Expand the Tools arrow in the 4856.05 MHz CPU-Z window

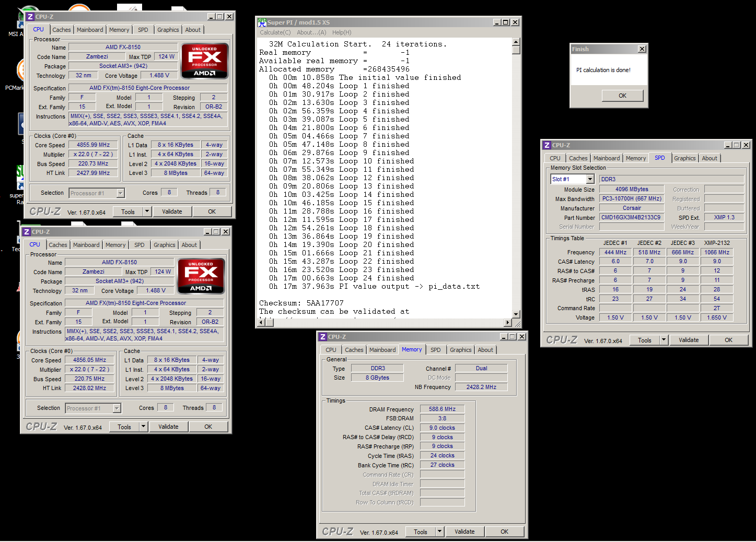coord(143,427)
